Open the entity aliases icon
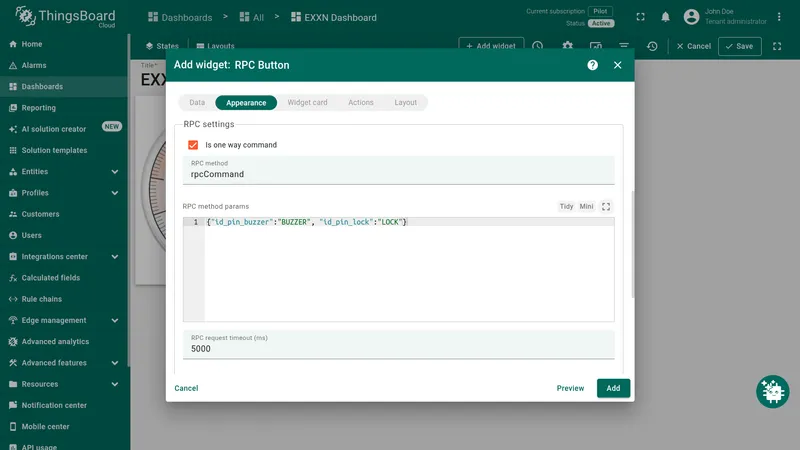The height and width of the screenshot is (450, 800). [595, 46]
